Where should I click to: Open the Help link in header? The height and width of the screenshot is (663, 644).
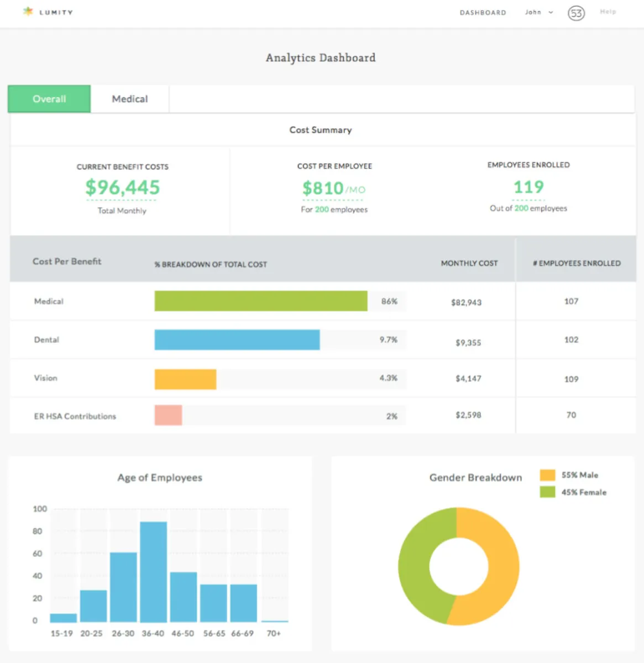(608, 12)
